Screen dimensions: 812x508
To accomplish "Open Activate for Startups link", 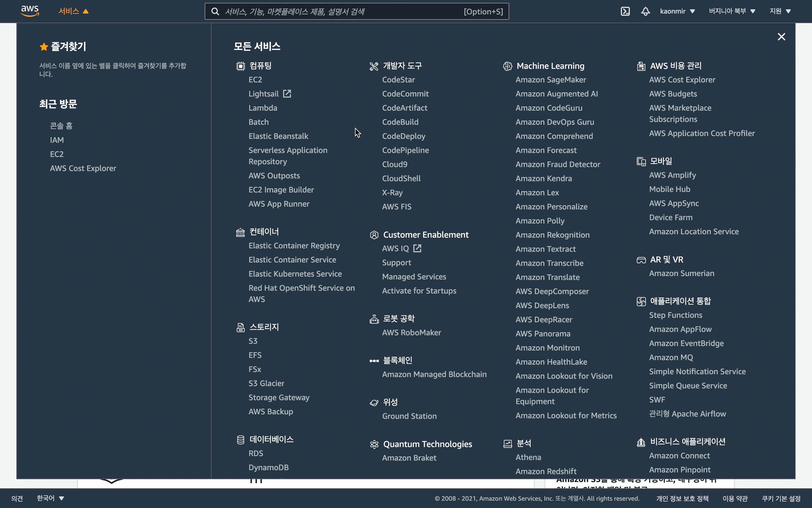I will point(419,291).
